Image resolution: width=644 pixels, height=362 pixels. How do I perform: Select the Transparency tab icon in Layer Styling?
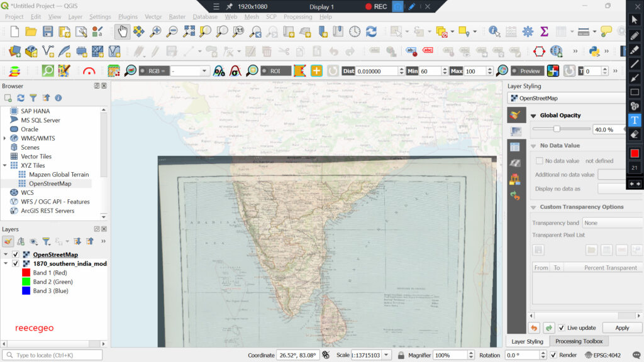(516, 131)
